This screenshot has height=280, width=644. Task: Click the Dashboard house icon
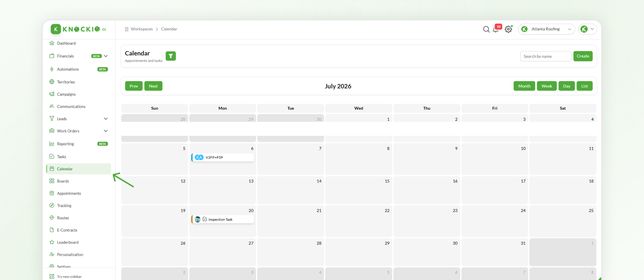(52, 43)
